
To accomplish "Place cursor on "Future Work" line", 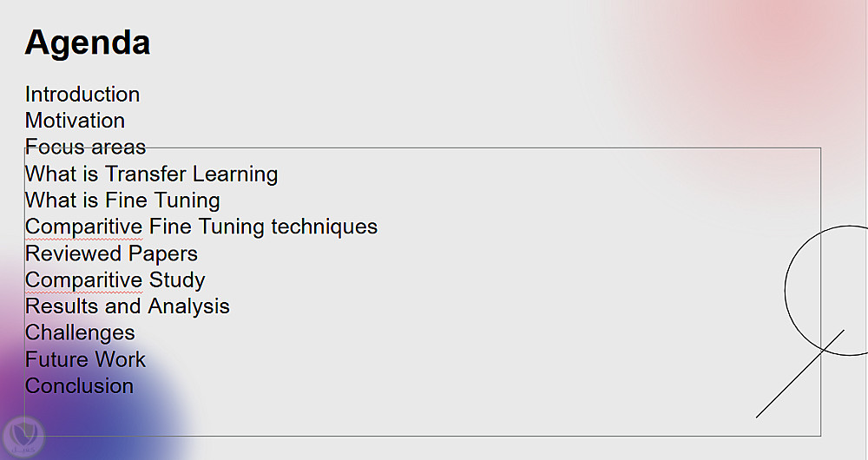I will pyautogui.click(x=85, y=359).
